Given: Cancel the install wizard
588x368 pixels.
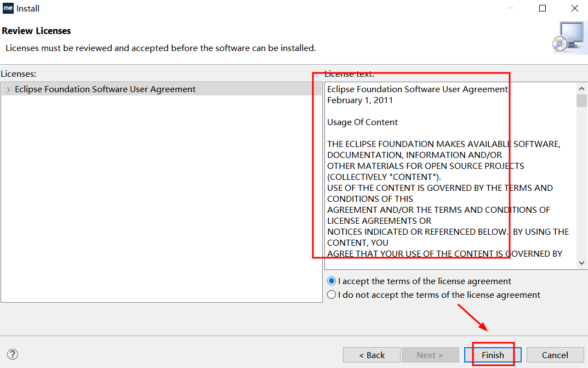Looking at the screenshot, I should coord(555,355).
